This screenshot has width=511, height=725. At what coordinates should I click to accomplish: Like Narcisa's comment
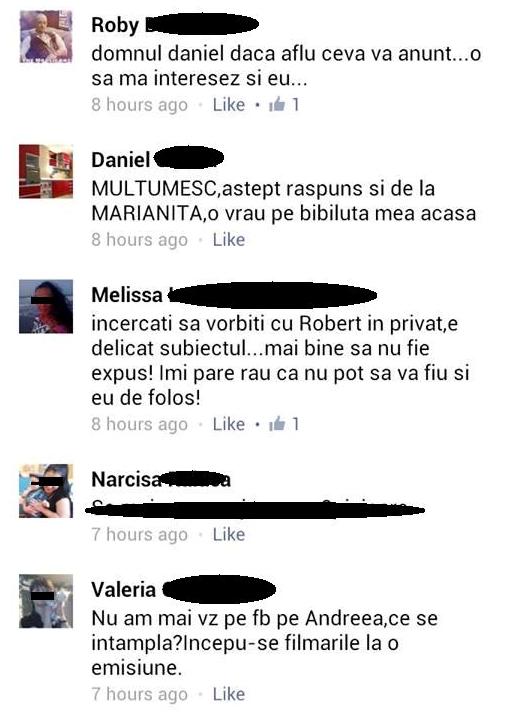[228, 535]
